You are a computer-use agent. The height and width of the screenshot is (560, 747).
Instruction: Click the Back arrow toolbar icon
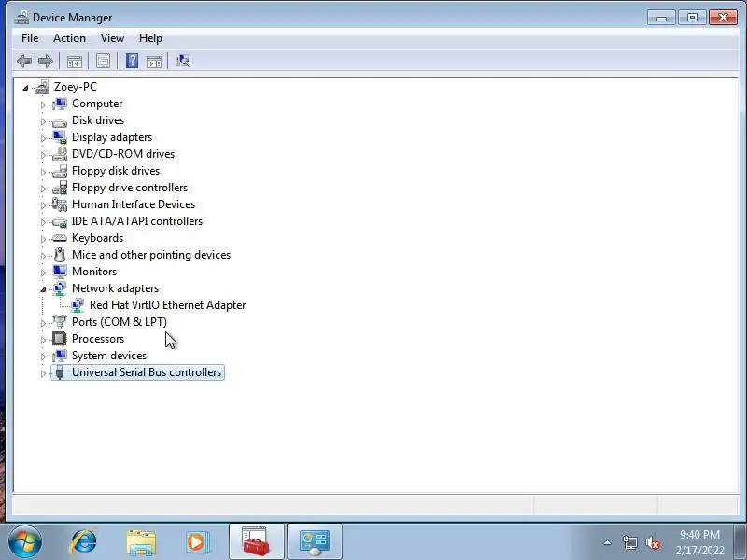(x=24, y=61)
